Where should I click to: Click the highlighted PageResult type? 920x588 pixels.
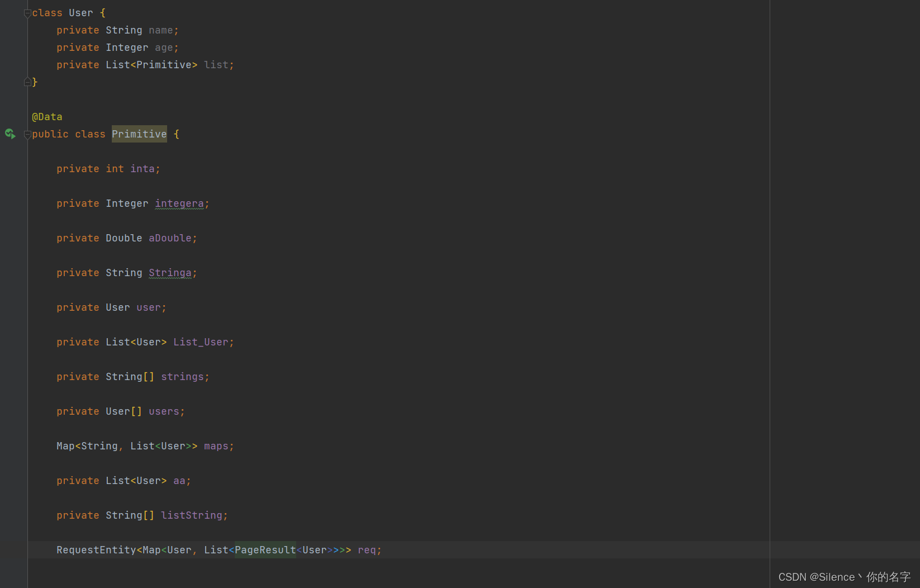pyautogui.click(x=265, y=550)
